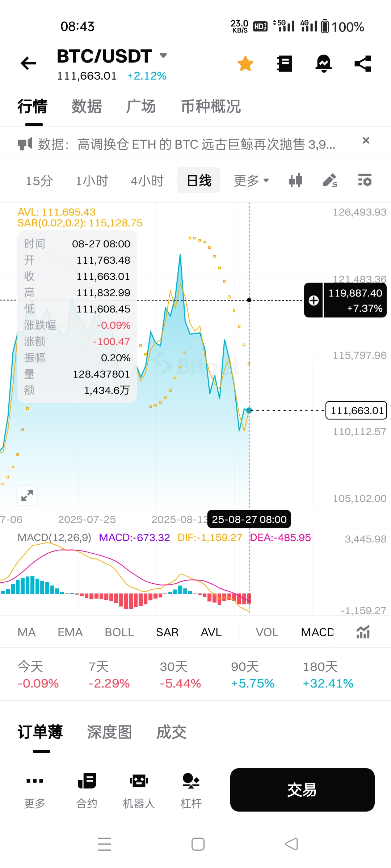Tap the back arrow icon

[x=28, y=64]
